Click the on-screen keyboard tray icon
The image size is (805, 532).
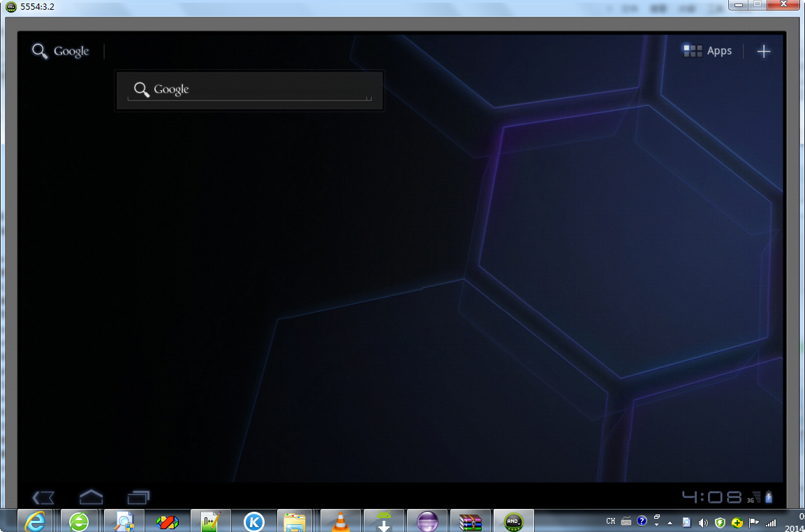(626, 522)
